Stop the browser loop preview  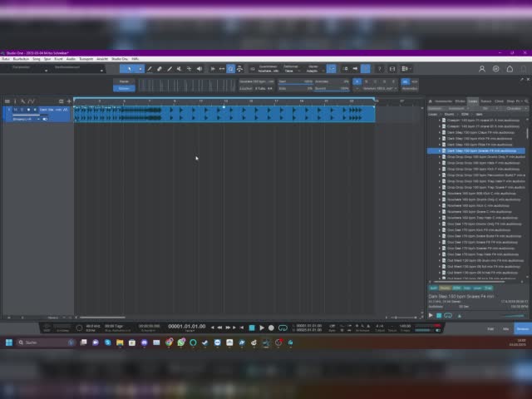point(439,315)
